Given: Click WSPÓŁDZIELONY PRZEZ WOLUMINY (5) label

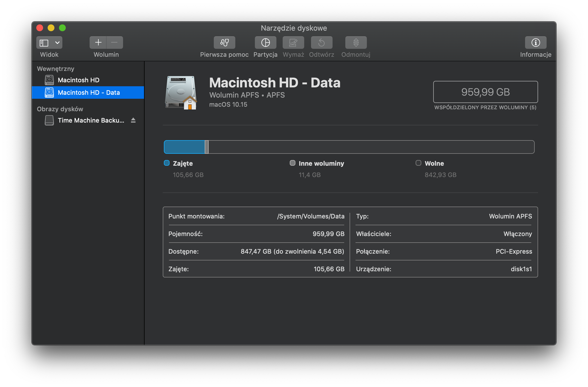Looking at the screenshot, I should pyautogui.click(x=485, y=108).
